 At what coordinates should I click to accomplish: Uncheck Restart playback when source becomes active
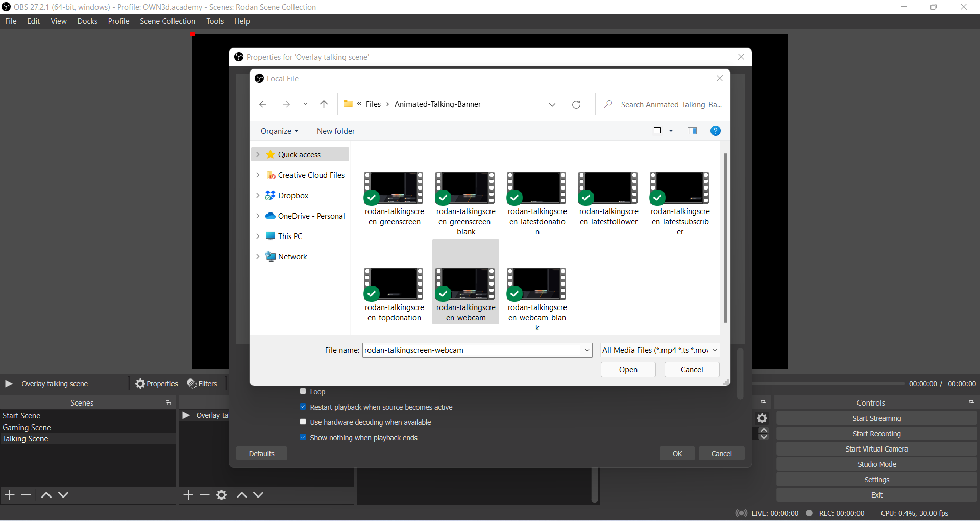[303, 407]
